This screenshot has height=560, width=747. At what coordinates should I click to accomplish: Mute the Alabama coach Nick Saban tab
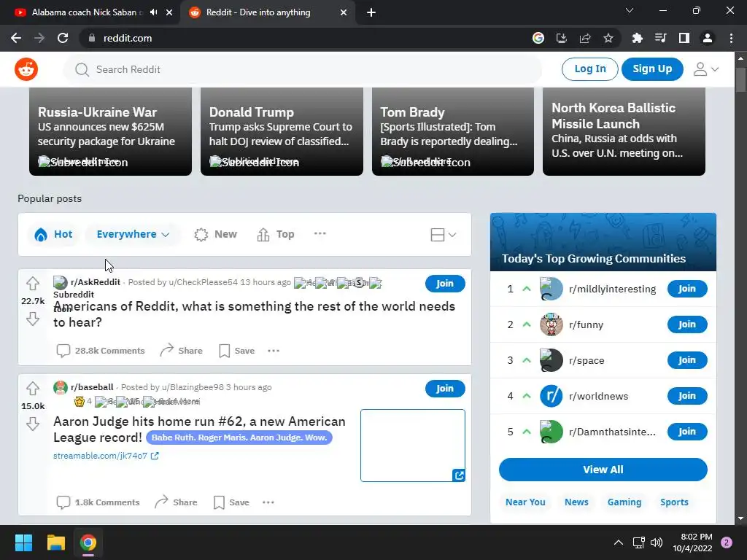(x=153, y=12)
